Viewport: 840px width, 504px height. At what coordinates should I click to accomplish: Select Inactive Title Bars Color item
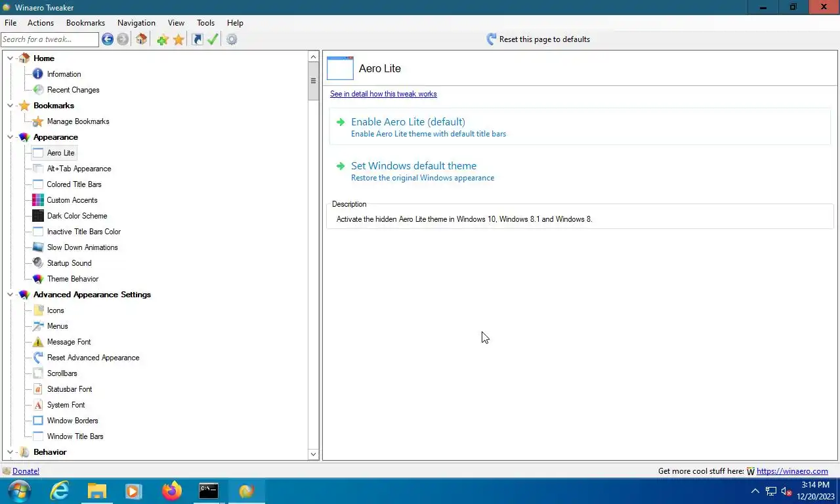(84, 232)
